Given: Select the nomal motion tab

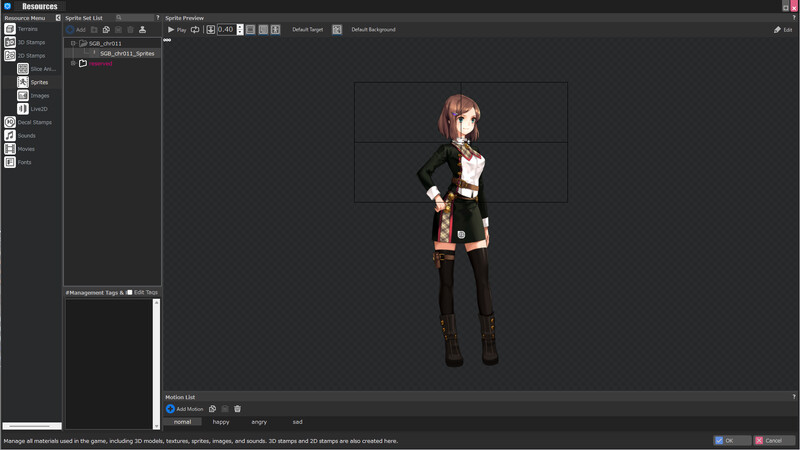Looking at the screenshot, I should [182, 422].
